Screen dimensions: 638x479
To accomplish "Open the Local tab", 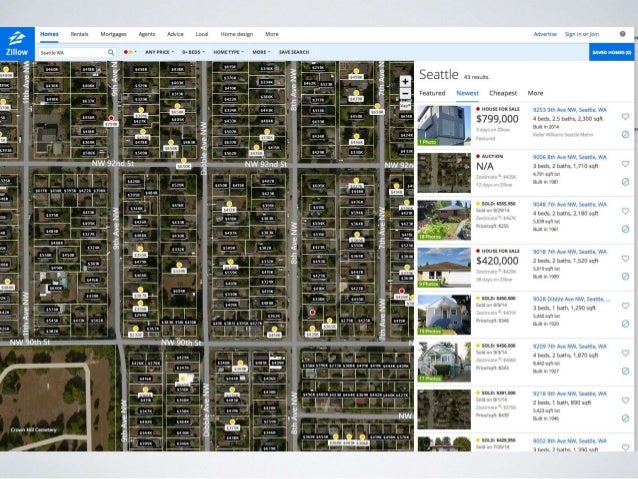I will tap(202, 34).
